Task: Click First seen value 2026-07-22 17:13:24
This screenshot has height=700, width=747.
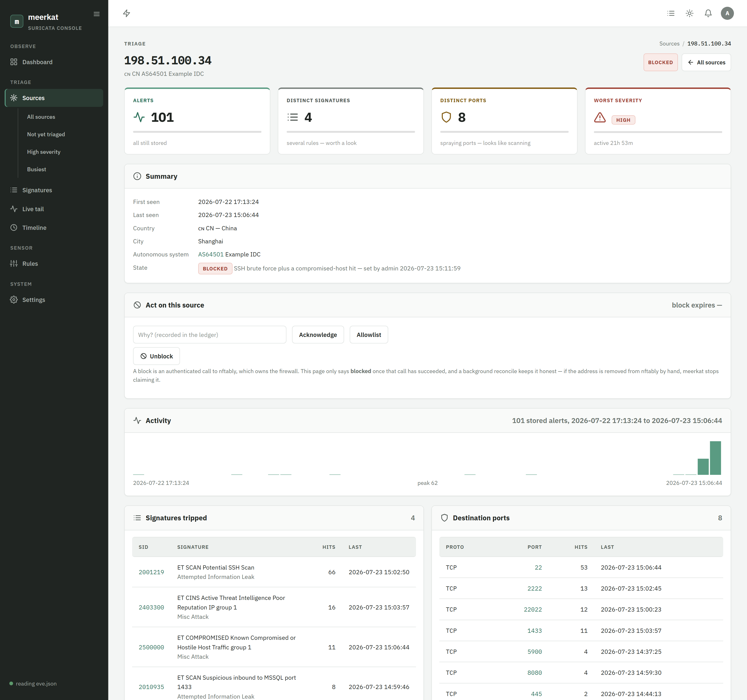Action: point(229,202)
